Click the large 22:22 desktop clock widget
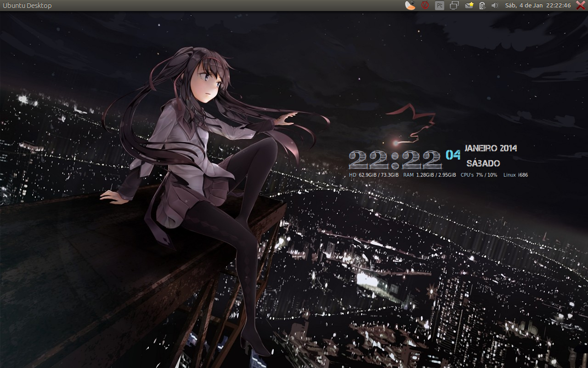The image size is (588, 368). click(395, 160)
